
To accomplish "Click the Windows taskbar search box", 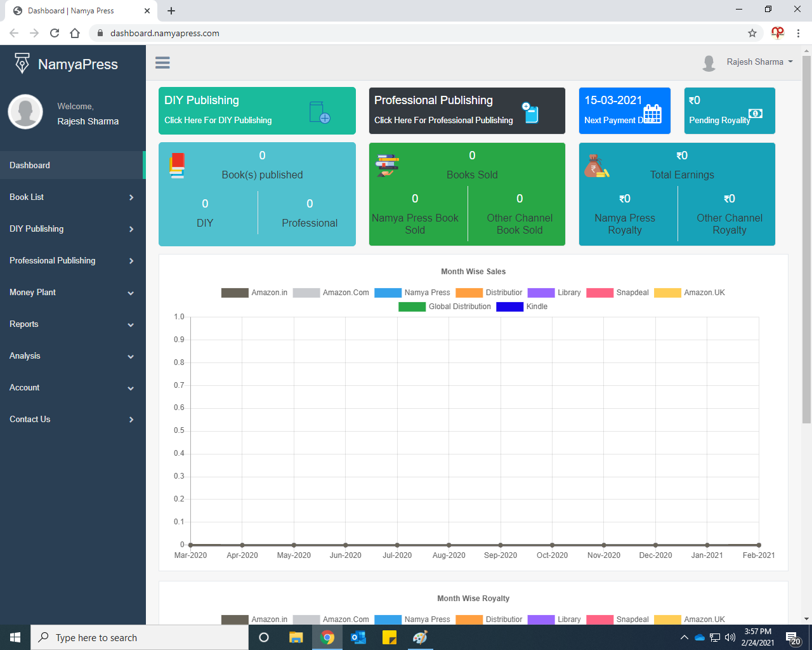I will tap(139, 637).
